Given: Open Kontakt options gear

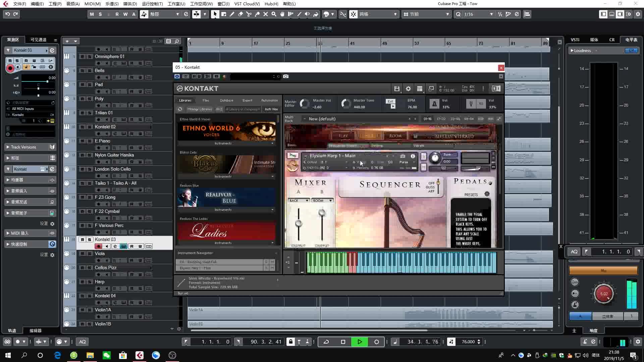Looking at the screenshot, I should (x=408, y=88).
